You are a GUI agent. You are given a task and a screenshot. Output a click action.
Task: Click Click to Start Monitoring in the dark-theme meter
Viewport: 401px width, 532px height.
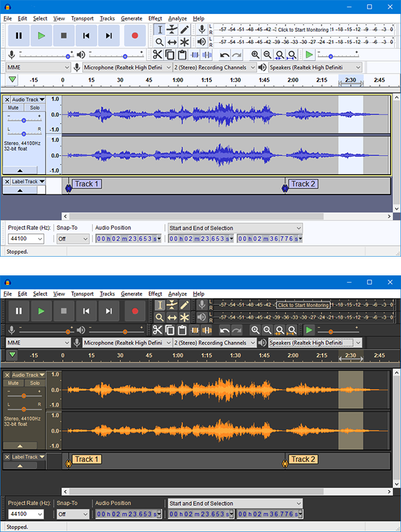303,305
